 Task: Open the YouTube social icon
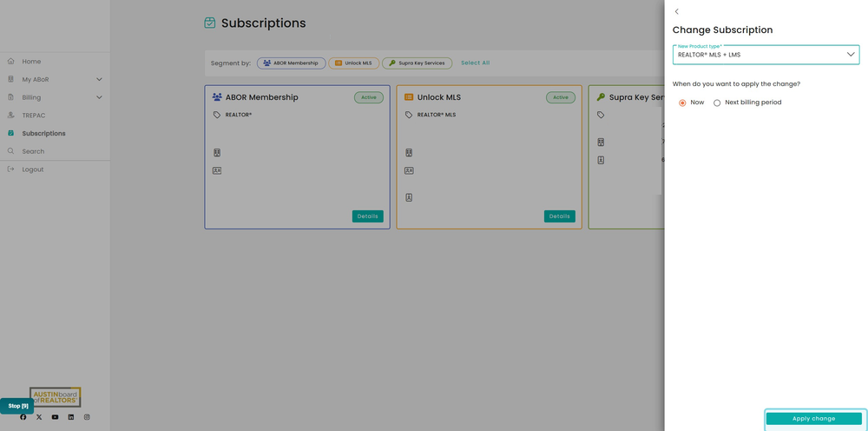(x=55, y=417)
